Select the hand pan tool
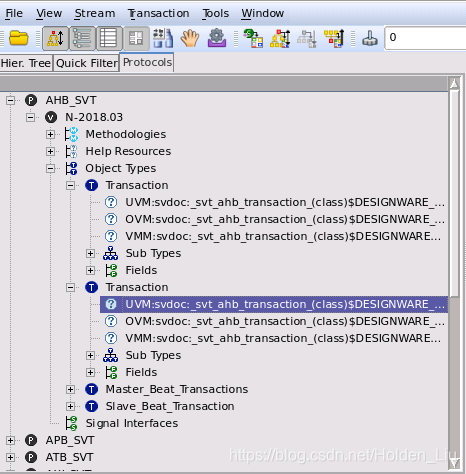 point(190,38)
